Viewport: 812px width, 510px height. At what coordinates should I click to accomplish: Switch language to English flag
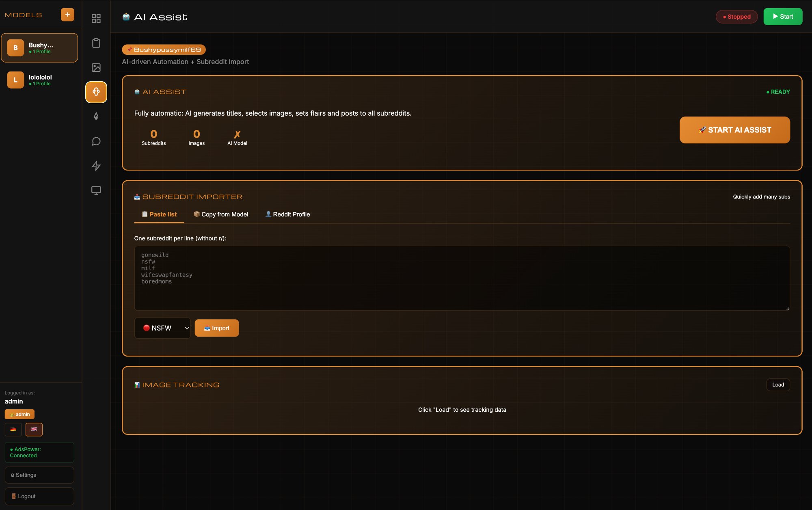click(x=34, y=429)
